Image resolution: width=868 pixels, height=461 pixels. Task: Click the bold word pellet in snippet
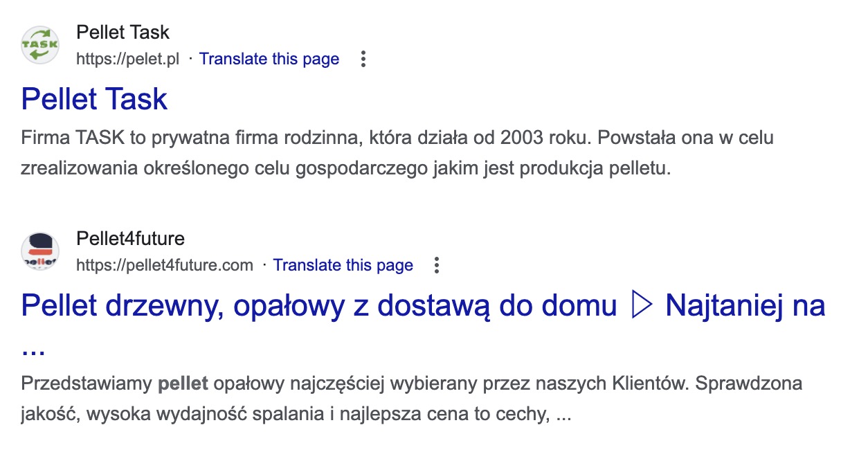tap(183, 384)
